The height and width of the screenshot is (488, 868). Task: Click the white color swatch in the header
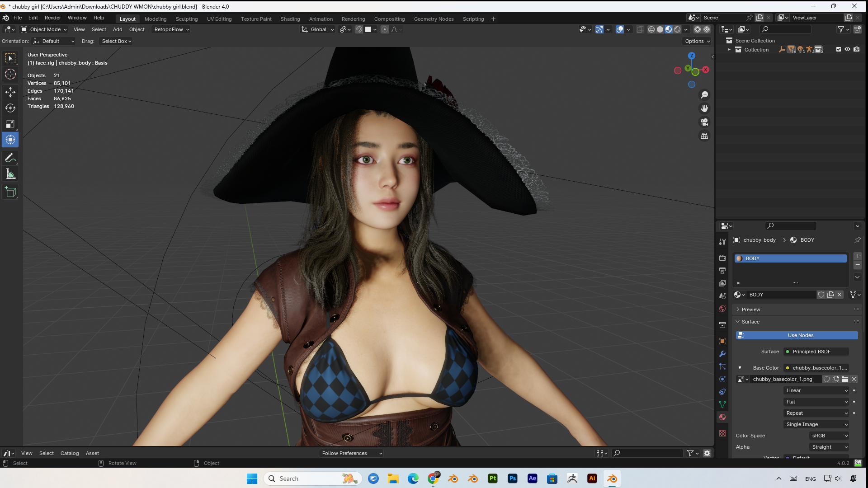click(369, 29)
